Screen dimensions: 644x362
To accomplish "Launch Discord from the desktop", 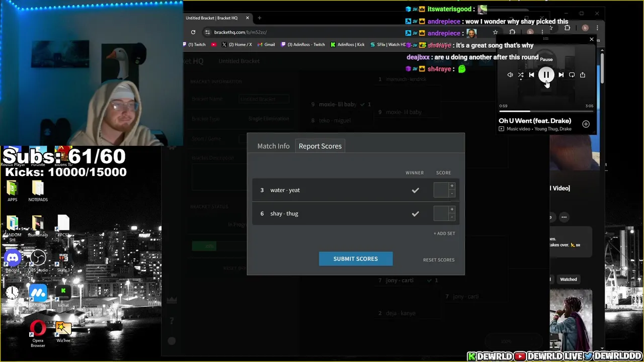I will tap(12, 261).
